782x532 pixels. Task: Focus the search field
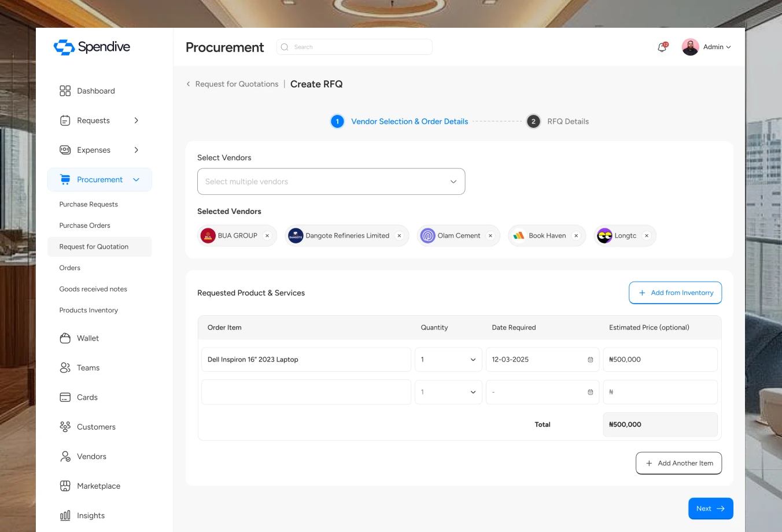coord(355,47)
